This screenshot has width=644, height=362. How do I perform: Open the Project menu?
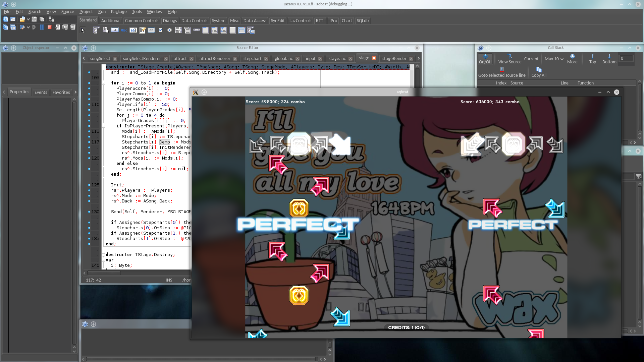point(86,11)
